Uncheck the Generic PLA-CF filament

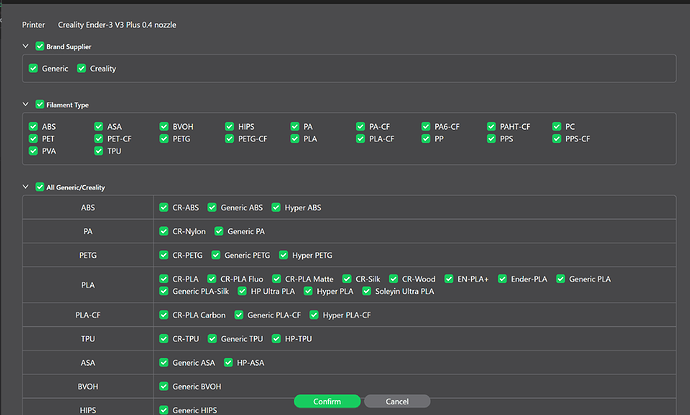click(239, 315)
